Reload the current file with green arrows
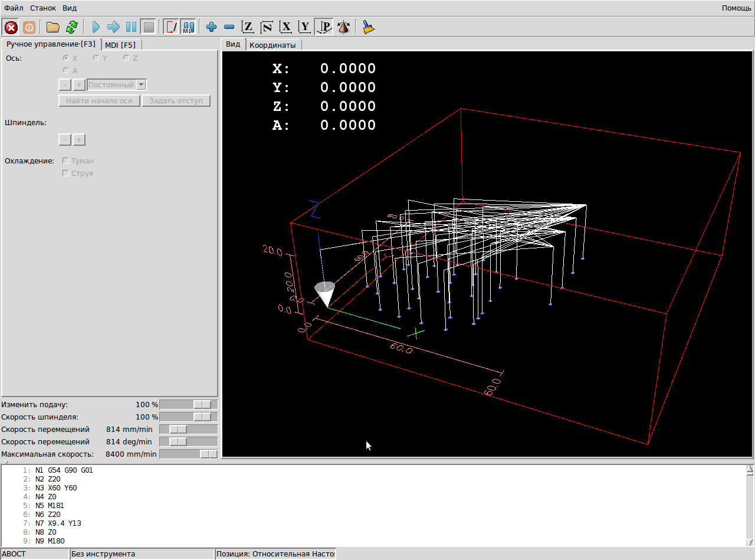 pos(72,27)
